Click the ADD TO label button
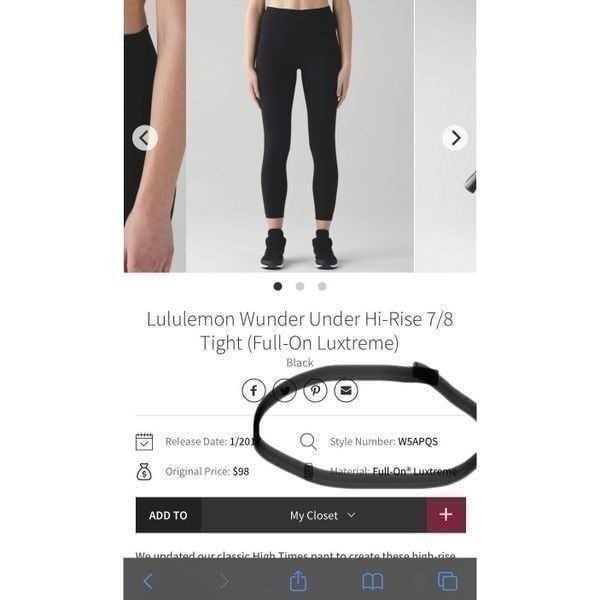The height and width of the screenshot is (600, 600). (168, 515)
